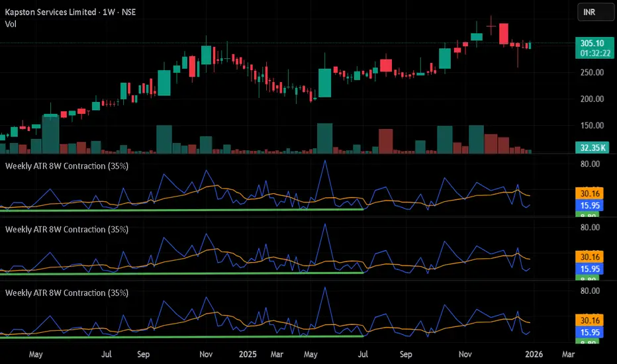Open the INR currency selector

click(595, 12)
